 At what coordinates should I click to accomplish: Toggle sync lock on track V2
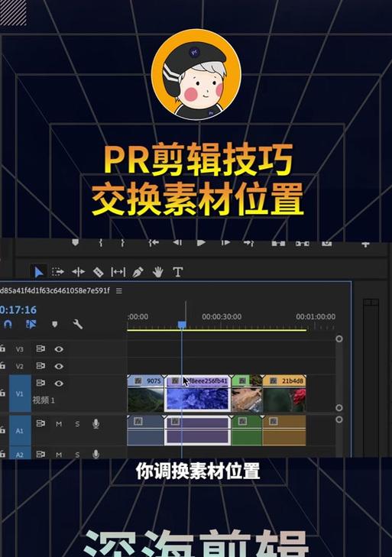coord(40,366)
